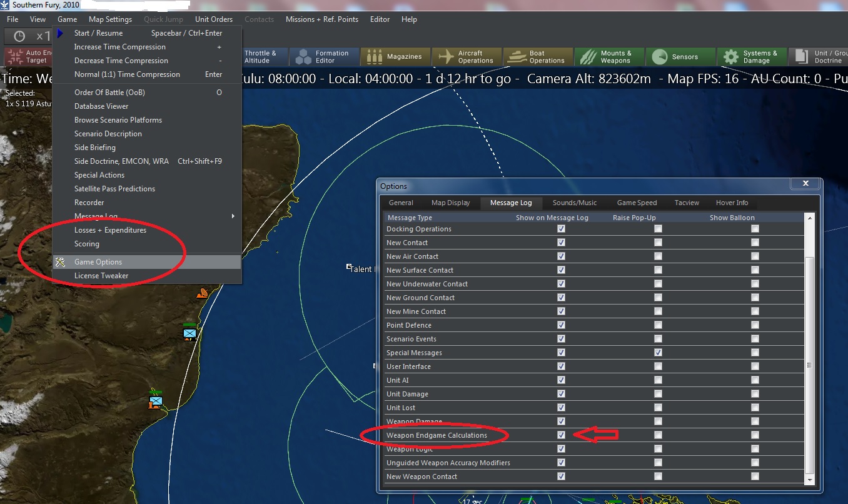Open Systems & Damage toolbar button

point(752,57)
